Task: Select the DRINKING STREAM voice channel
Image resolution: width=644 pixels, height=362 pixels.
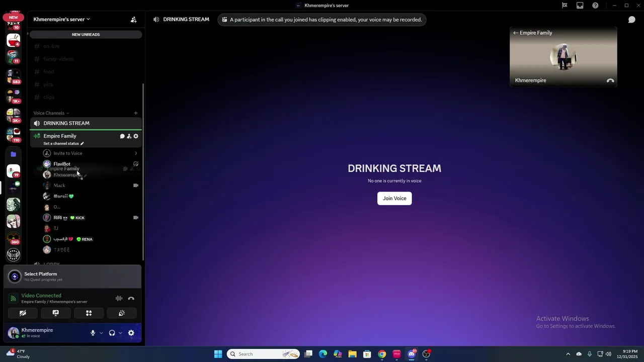Action: coord(86,123)
